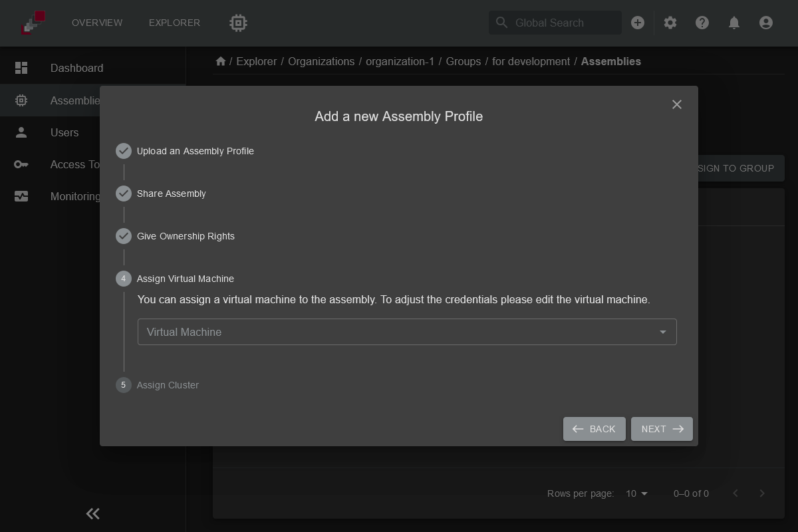
Task: Open notifications bell icon
Action: (x=734, y=23)
